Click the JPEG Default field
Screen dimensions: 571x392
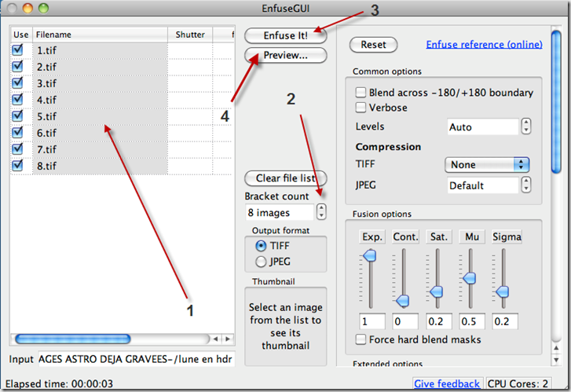[x=483, y=185]
